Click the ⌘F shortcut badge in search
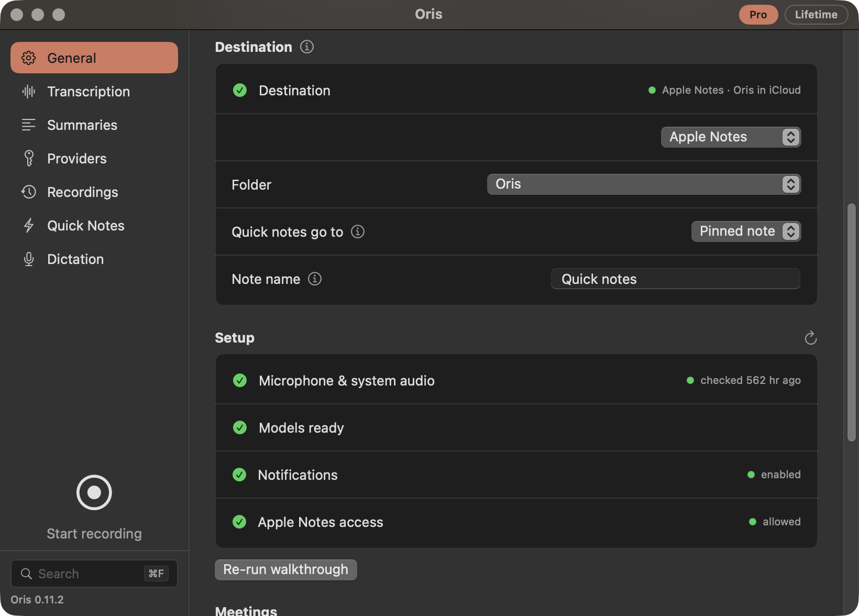 pos(156,574)
